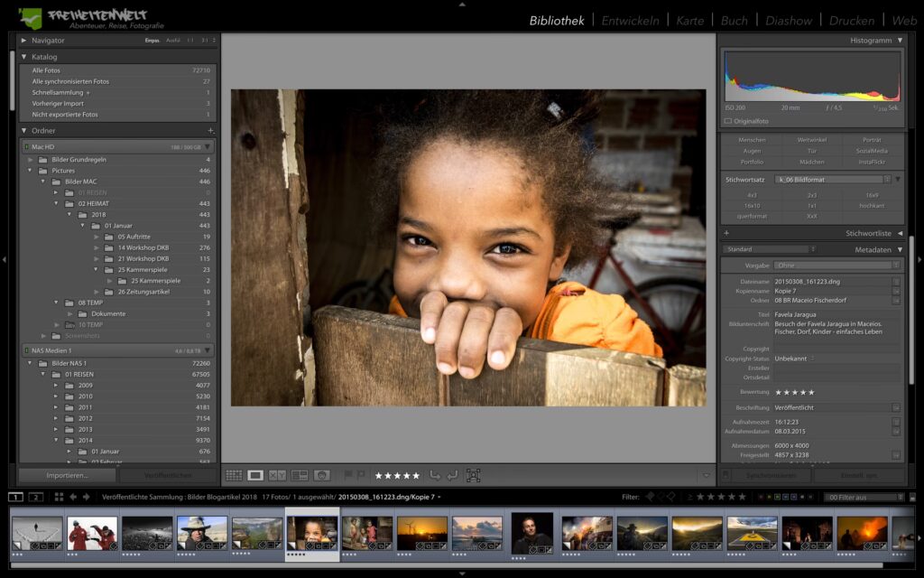Expand the Navigator panel
Image resolution: width=924 pixels, height=578 pixels.
tap(24, 41)
